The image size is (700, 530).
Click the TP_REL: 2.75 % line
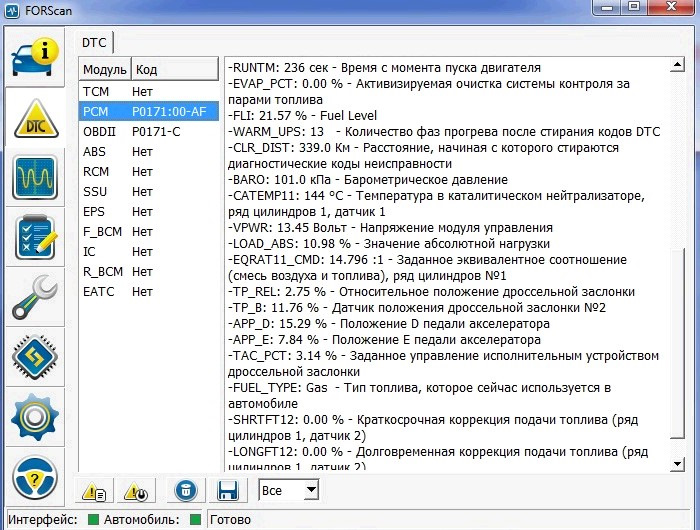click(431, 292)
